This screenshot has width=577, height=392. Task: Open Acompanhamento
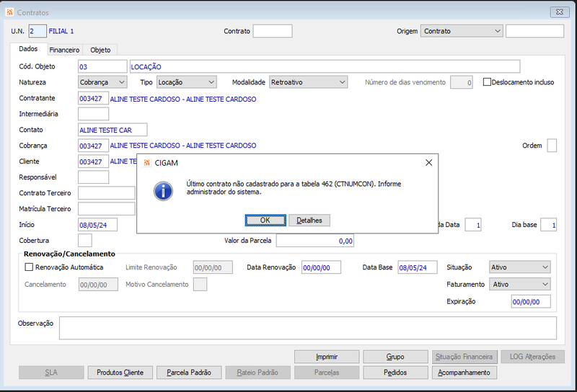pos(464,373)
